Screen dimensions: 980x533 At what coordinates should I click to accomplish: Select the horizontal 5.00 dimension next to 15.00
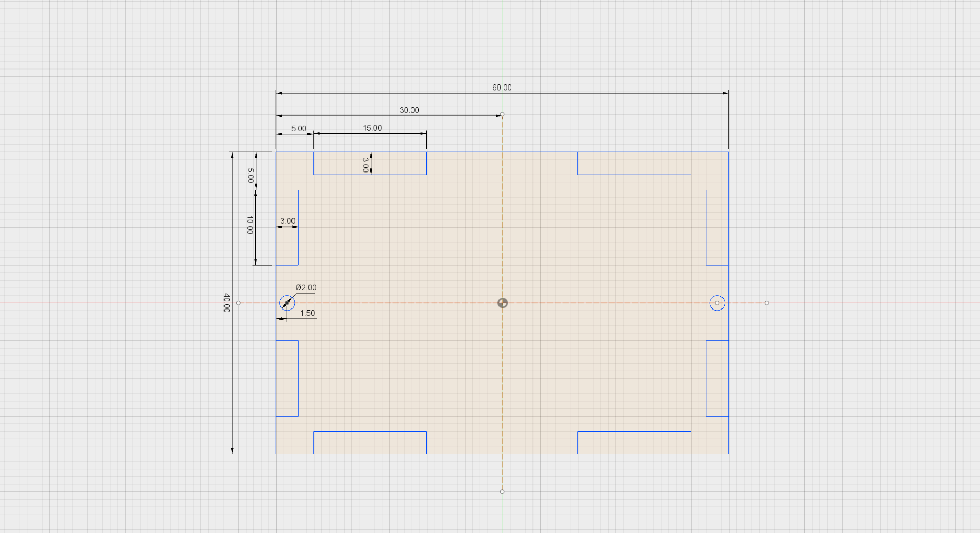point(299,129)
